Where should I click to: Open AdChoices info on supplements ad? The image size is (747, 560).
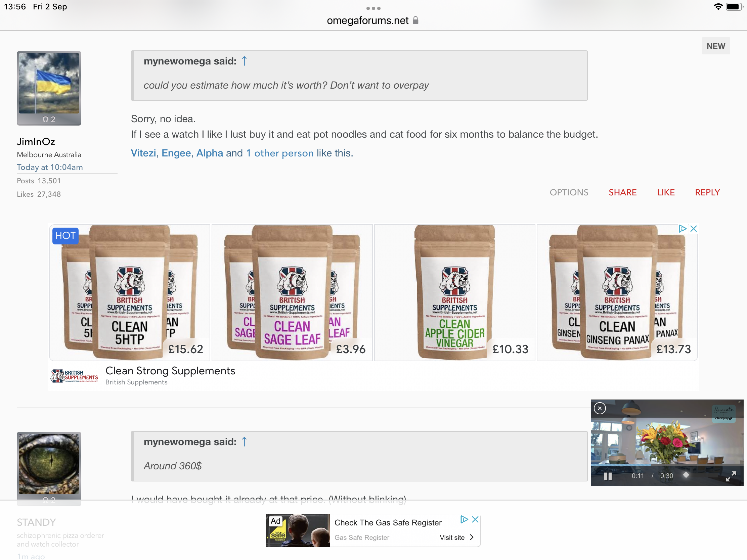click(x=682, y=229)
